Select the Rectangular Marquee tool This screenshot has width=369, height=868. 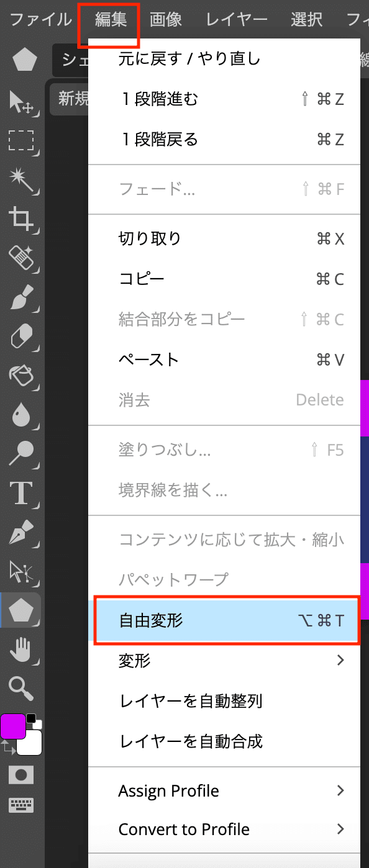click(21, 141)
